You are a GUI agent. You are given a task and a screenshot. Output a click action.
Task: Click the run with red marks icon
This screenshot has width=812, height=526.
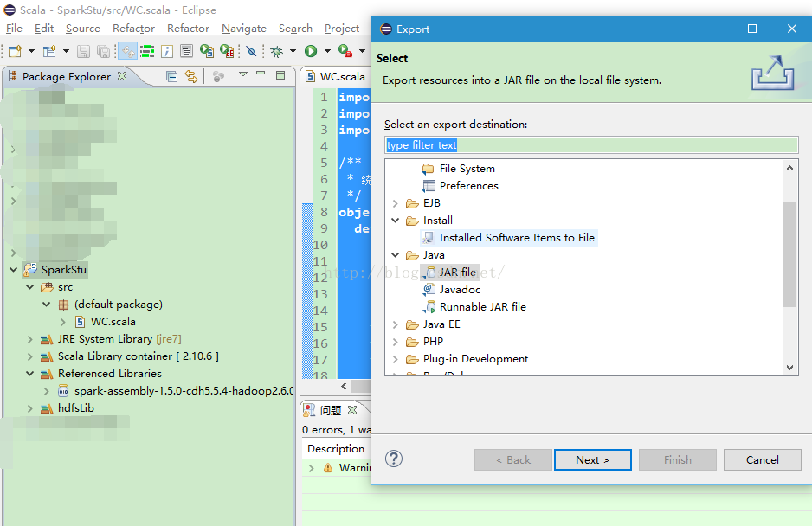pos(227,51)
